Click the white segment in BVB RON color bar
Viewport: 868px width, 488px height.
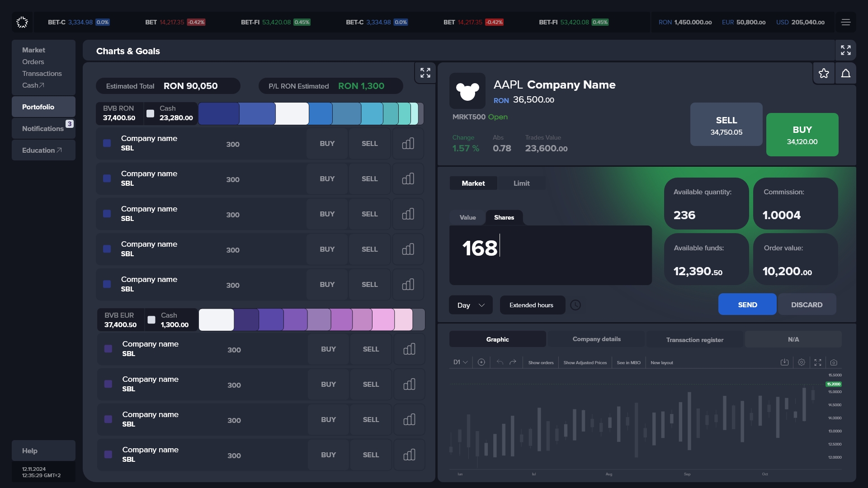tap(292, 113)
